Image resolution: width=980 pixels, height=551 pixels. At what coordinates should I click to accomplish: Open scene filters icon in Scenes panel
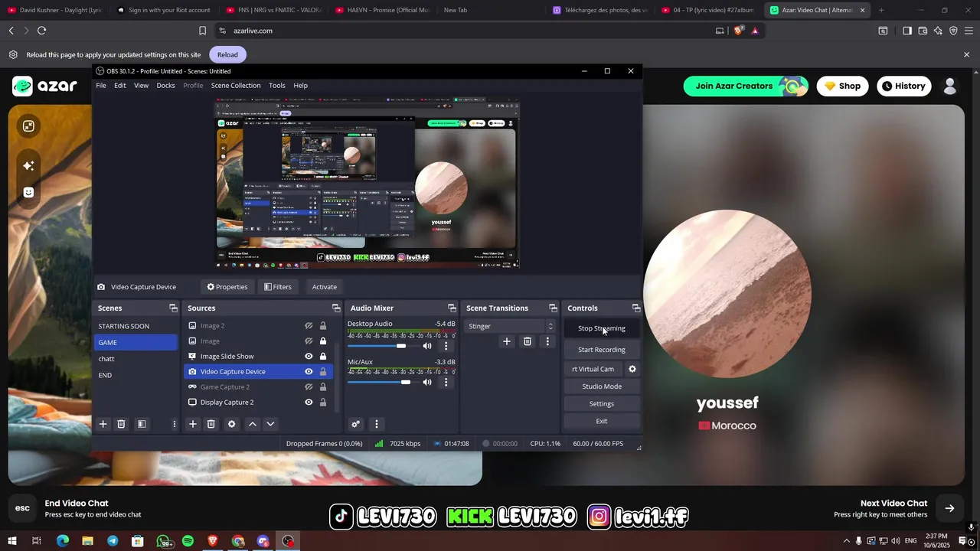[x=142, y=424]
